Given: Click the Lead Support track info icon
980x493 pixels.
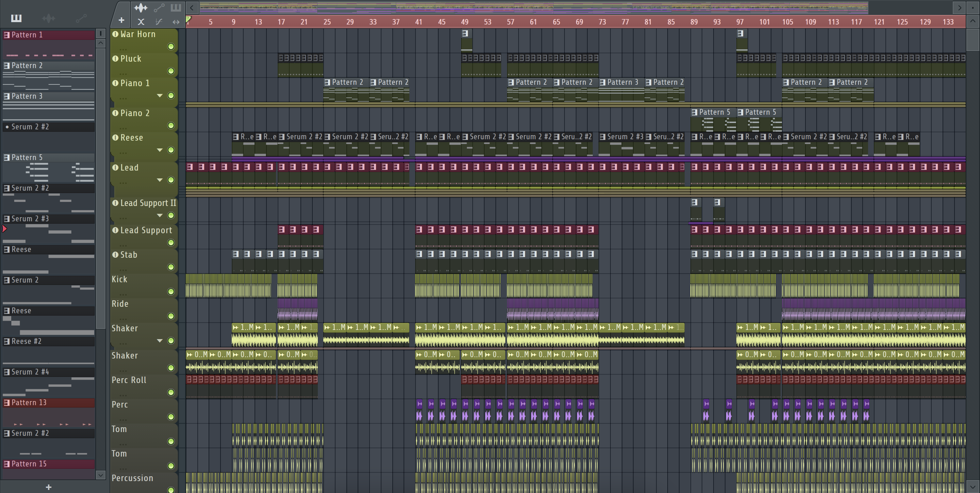Looking at the screenshot, I should click(115, 230).
